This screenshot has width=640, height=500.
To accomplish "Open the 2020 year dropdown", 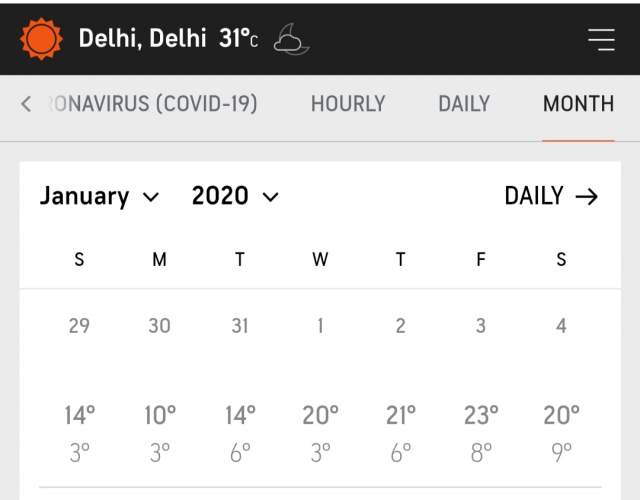I will pyautogui.click(x=235, y=196).
